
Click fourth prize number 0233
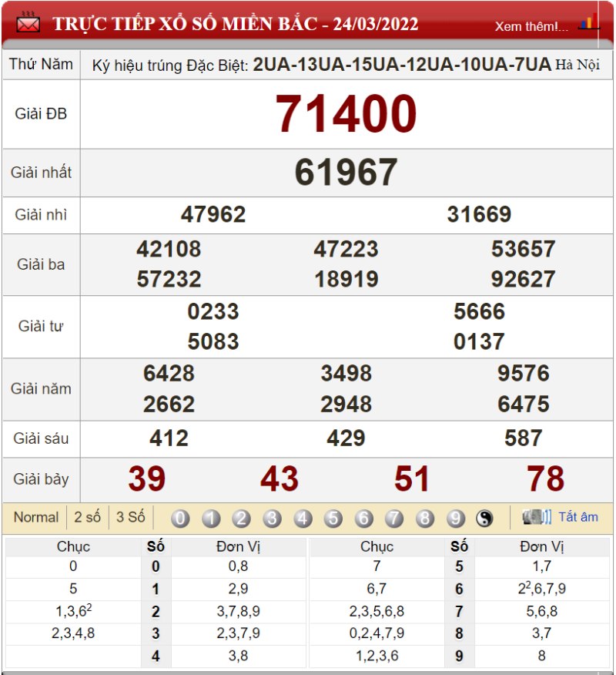213,311
